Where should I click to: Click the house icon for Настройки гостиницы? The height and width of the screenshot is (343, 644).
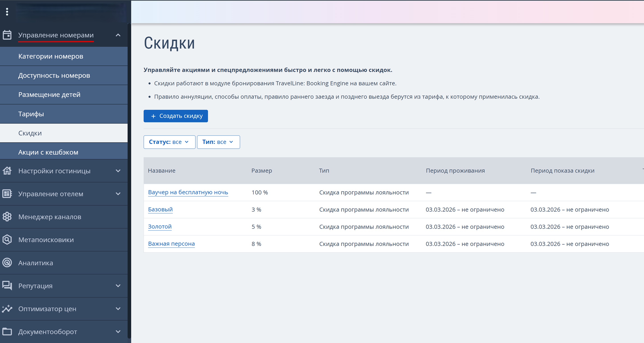point(7,171)
